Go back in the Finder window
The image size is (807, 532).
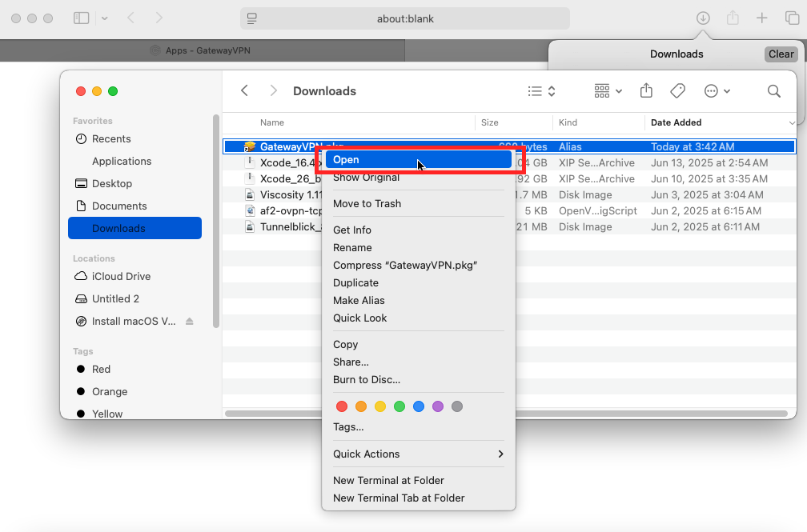click(245, 91)
